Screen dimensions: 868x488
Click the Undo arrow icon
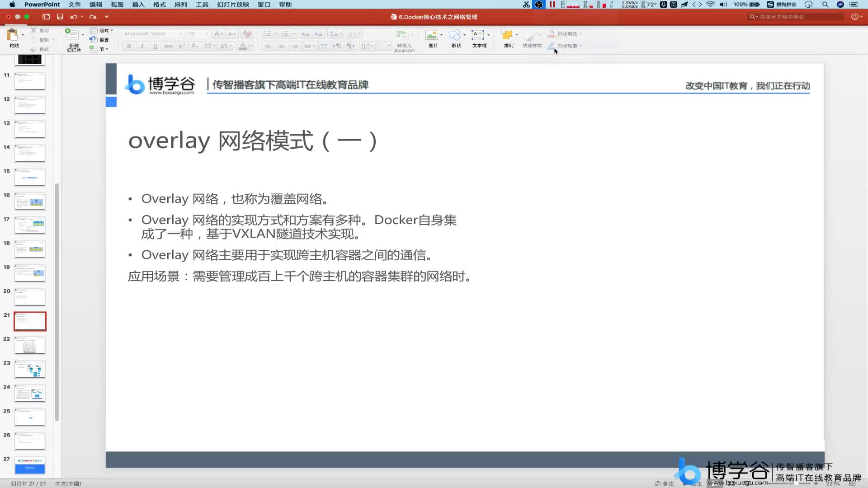74,17
